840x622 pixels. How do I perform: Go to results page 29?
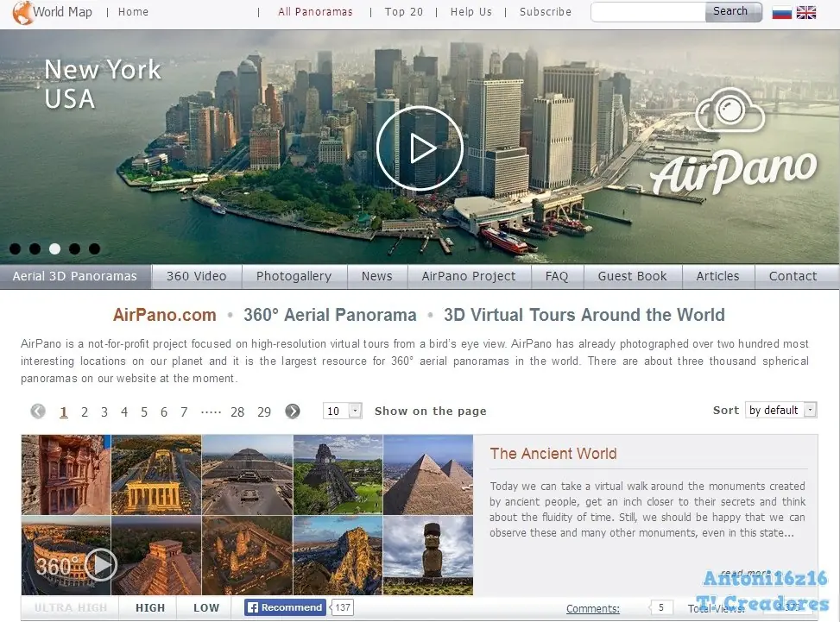264,412
